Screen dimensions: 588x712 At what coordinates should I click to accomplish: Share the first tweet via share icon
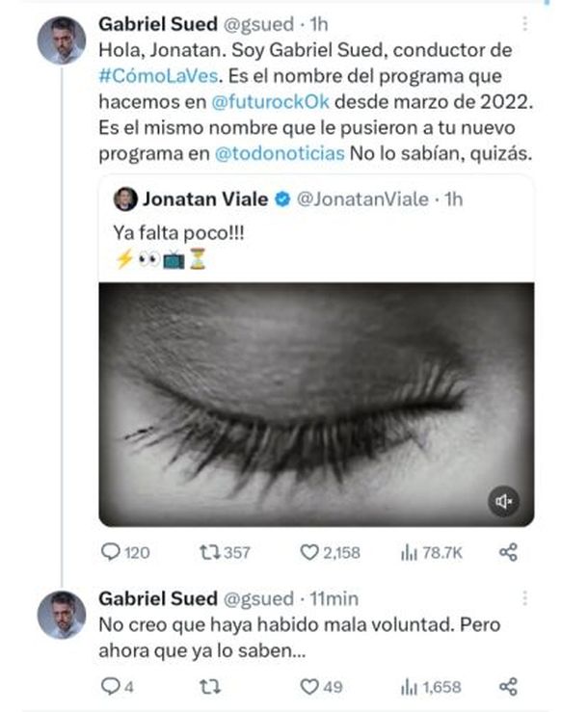coord(509,552)
